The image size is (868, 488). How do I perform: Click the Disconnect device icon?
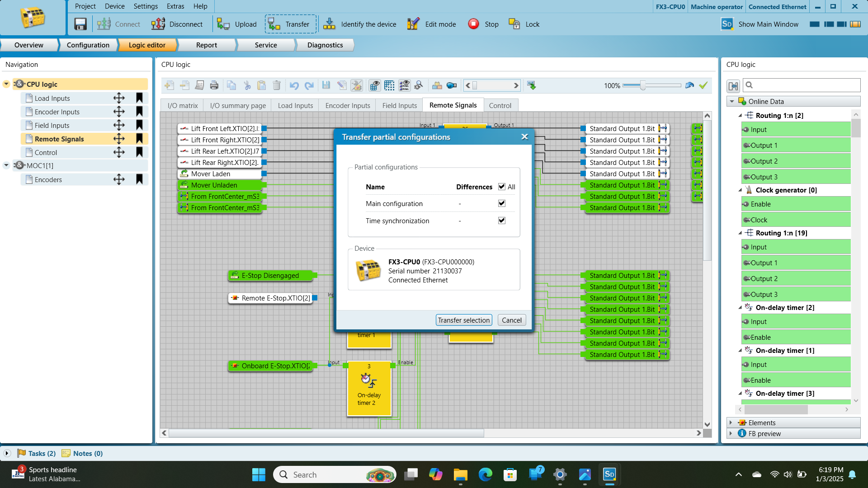tap(158, 24)
